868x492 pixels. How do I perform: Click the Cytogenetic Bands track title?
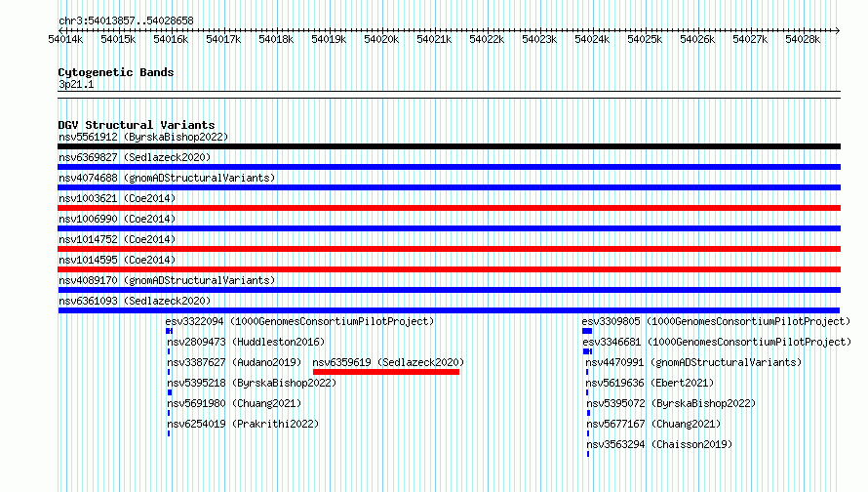point(116,72)
